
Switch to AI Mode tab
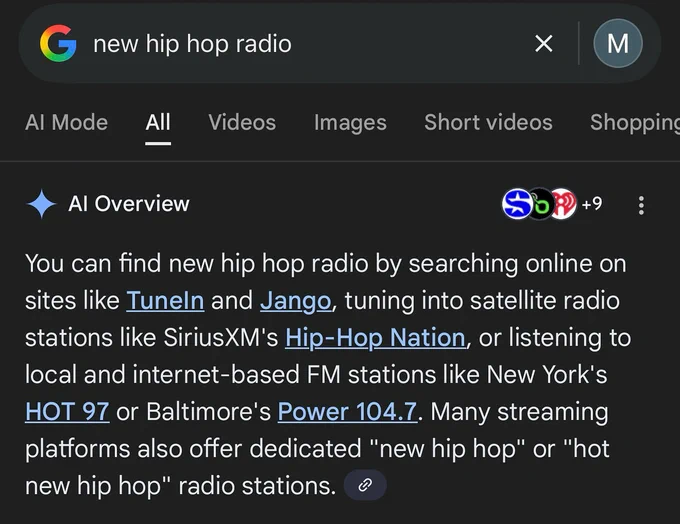coord(66,122)
